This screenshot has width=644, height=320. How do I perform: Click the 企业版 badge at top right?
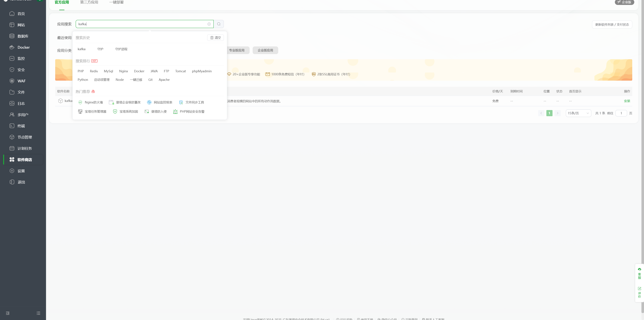tap(625, 2)
